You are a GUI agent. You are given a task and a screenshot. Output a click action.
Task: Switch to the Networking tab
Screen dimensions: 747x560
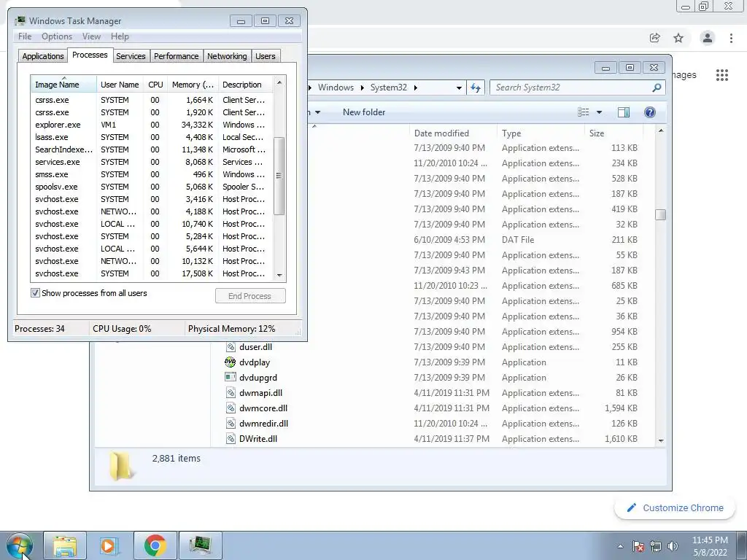(228, 56)
